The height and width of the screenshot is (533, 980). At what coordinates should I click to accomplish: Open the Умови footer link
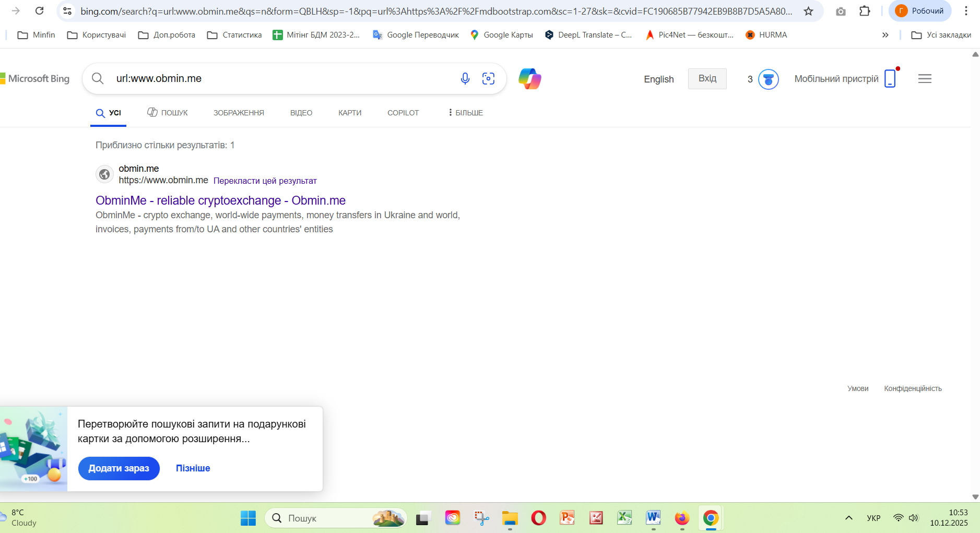tap(858, 388)
